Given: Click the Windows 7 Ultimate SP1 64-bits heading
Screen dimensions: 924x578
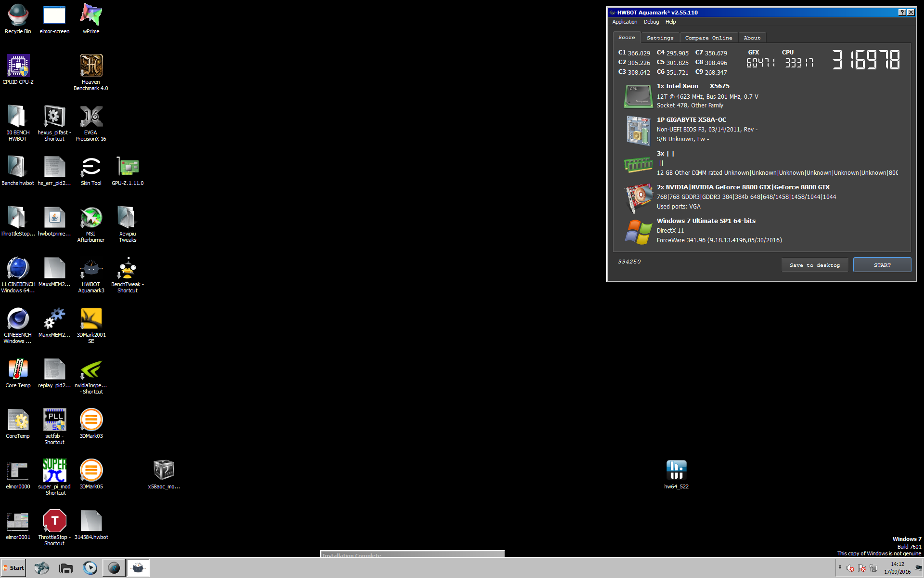Looking at the screenshot, I should pyautogui.click(x=706, y=221).
